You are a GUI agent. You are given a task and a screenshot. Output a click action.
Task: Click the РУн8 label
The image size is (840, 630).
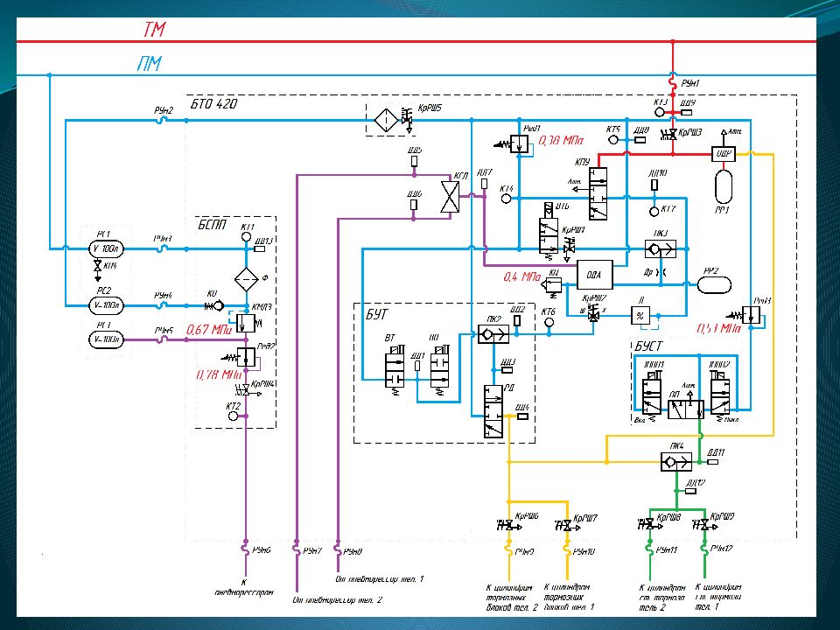(353, 550)
